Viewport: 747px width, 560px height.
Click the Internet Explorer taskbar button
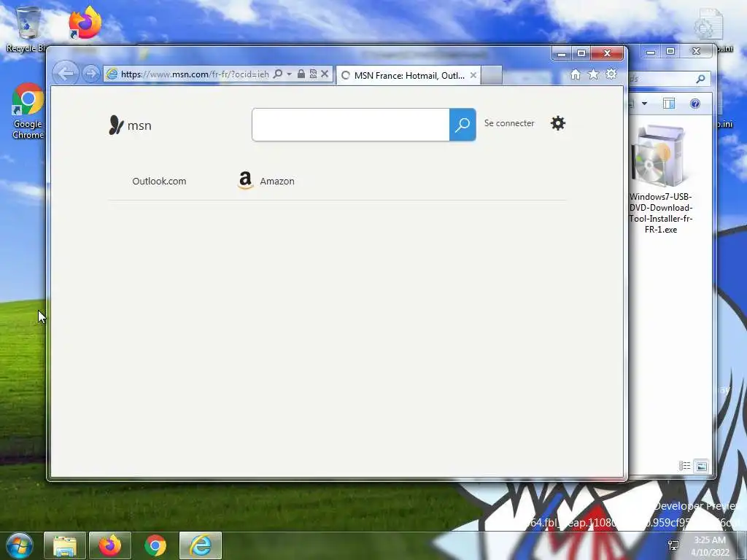click(201, 545)
